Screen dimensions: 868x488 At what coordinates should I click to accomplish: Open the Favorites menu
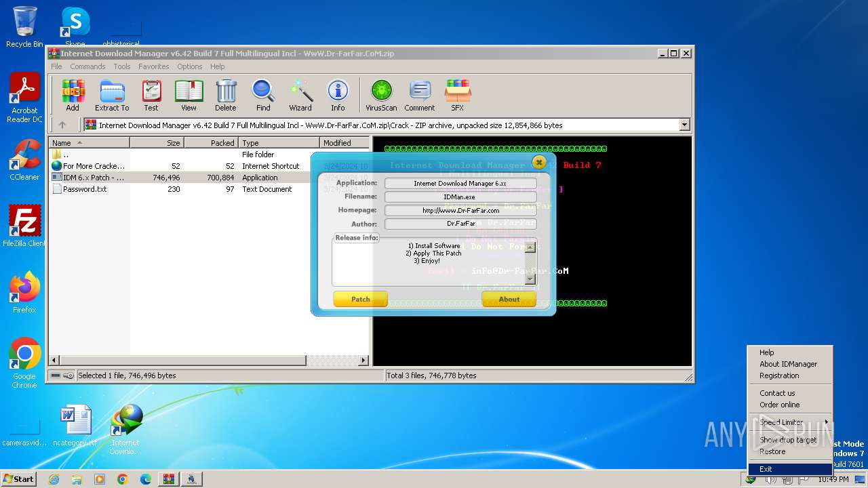(154, 66)
